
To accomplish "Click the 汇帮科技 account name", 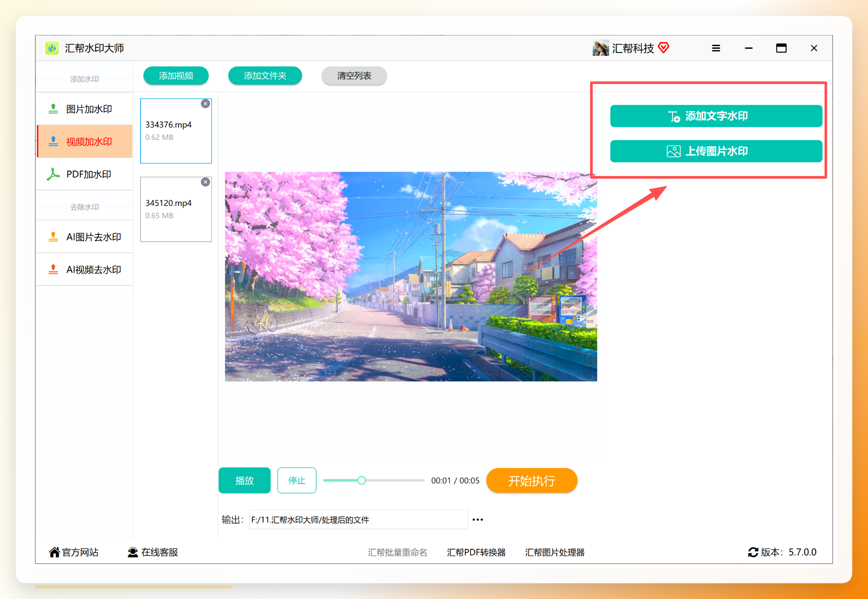I will pyautogui.click(x=633, y=48).
